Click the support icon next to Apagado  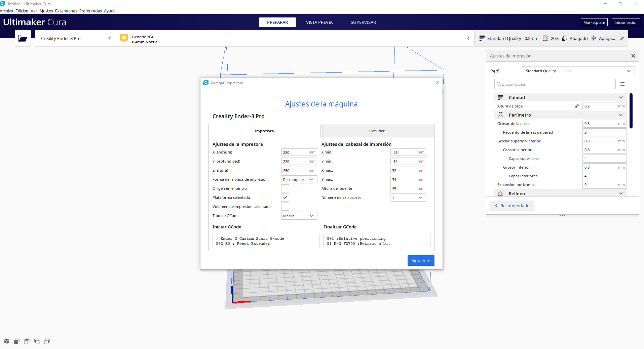[564, 38]
